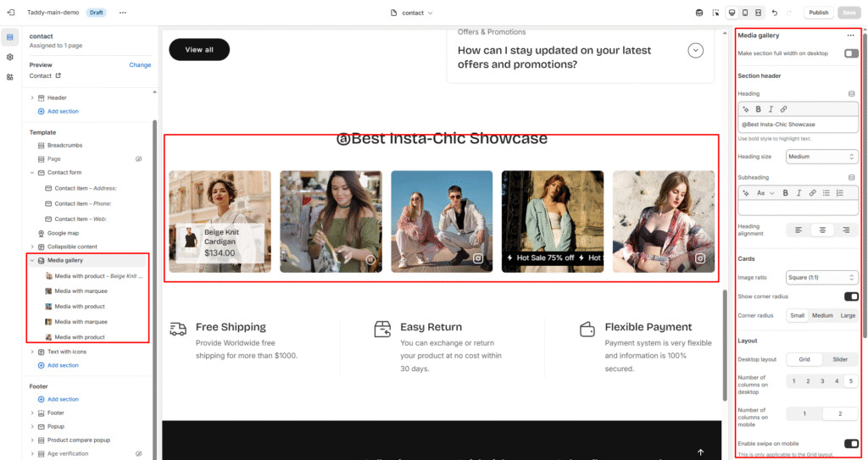868x460 pixels.
Task: Toggle Make section full width on desktop
Action: point(850,53)
